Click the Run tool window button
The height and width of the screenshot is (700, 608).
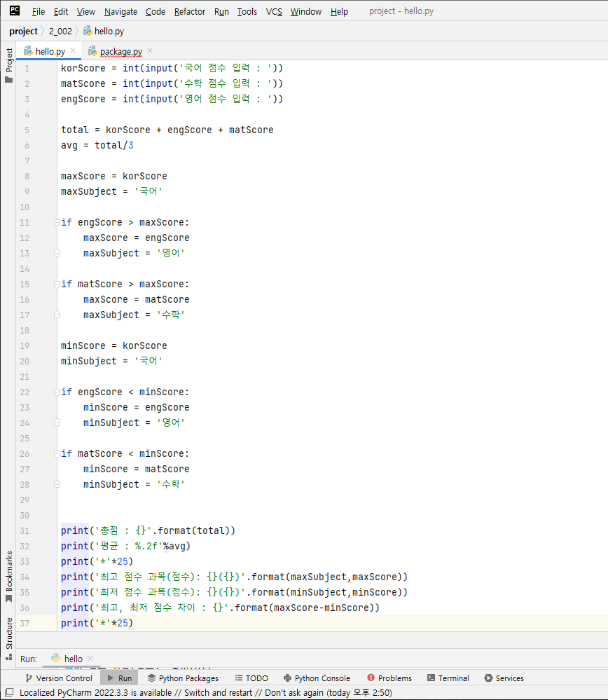(x=120, y=678)
